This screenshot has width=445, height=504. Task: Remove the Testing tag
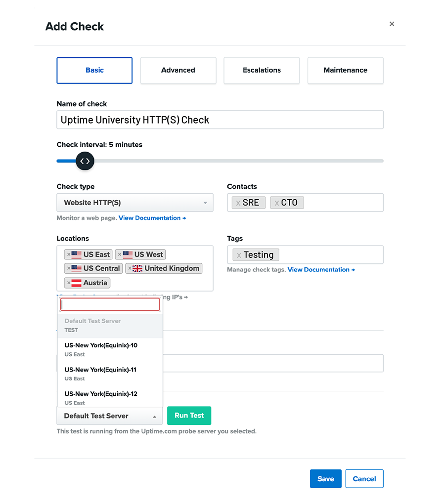click(x=239, y=255)
